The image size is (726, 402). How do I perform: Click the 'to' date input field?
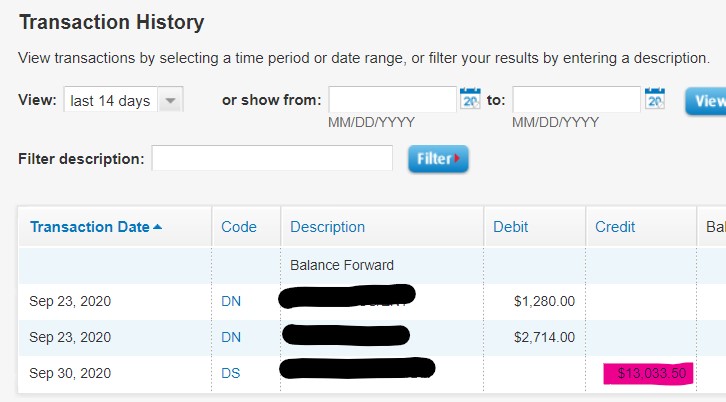pos(576,100)
